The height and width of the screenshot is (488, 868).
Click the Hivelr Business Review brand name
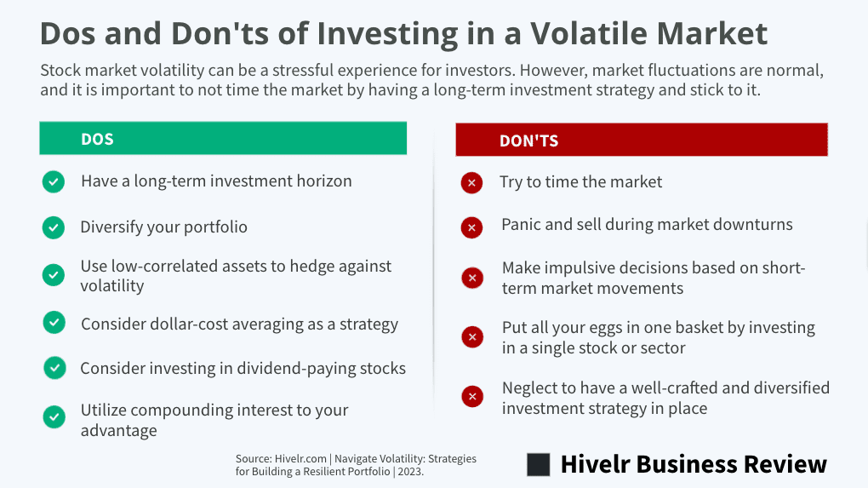tap(694, 464)
